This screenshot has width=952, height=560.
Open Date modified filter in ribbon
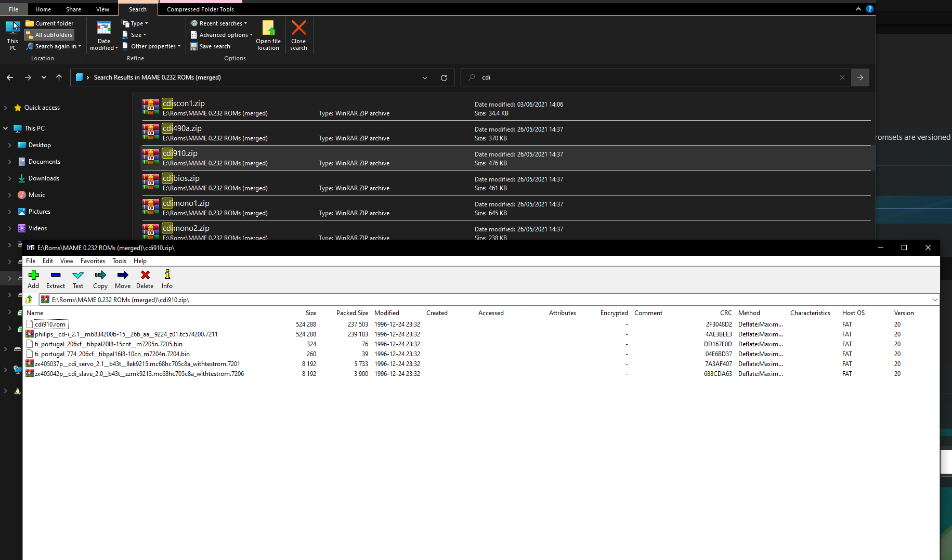coord(104,35)
